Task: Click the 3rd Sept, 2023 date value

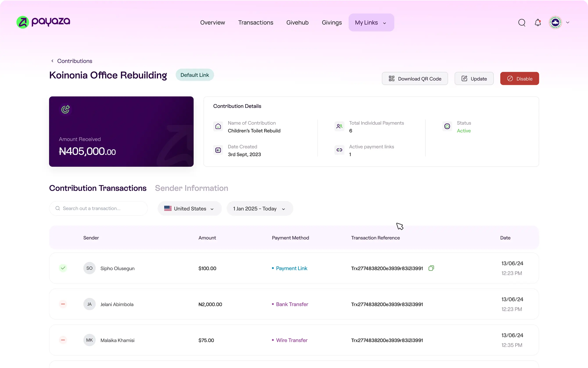Action: coord(244,154)
